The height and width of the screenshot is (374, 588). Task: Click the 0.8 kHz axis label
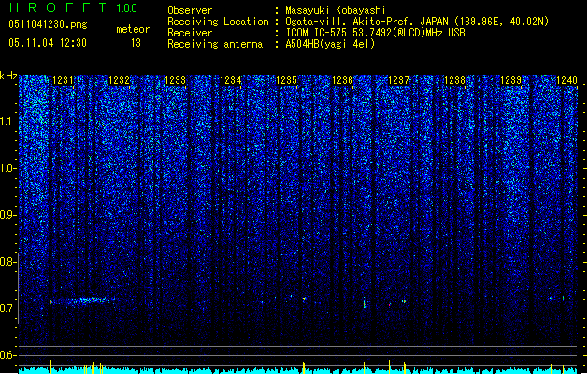coord(7,262)
